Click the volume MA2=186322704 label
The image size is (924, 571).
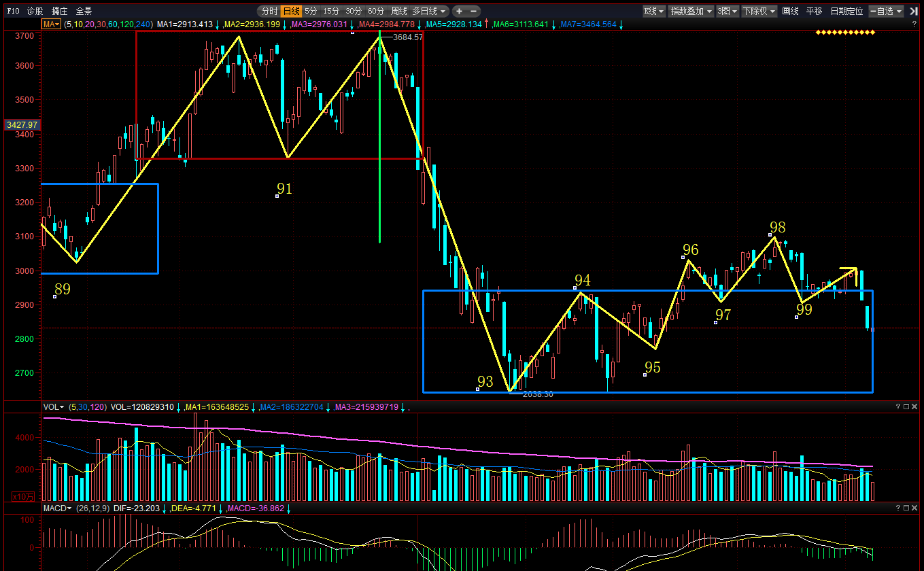[x=292, y=407]
